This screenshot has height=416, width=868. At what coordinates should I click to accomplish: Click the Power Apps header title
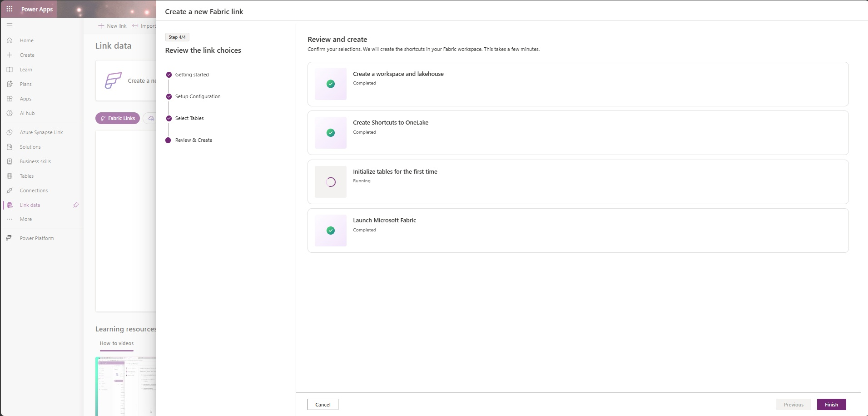click(37, 9)
